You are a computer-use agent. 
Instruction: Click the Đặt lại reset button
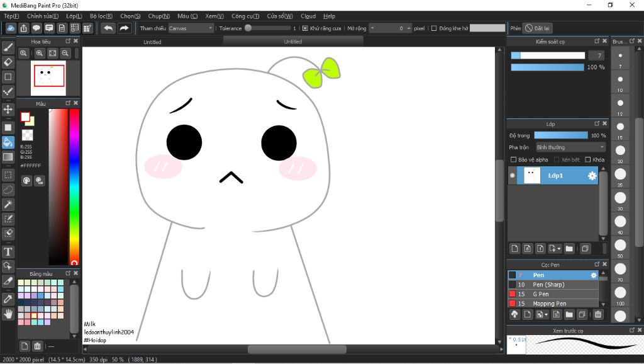pyautogui.click(x=537, y=28)
